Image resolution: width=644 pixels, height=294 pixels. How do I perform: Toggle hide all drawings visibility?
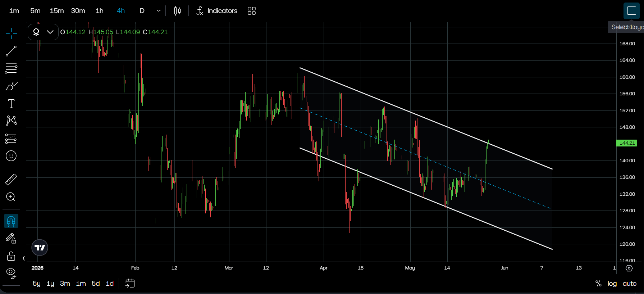[x=11, y=273]
